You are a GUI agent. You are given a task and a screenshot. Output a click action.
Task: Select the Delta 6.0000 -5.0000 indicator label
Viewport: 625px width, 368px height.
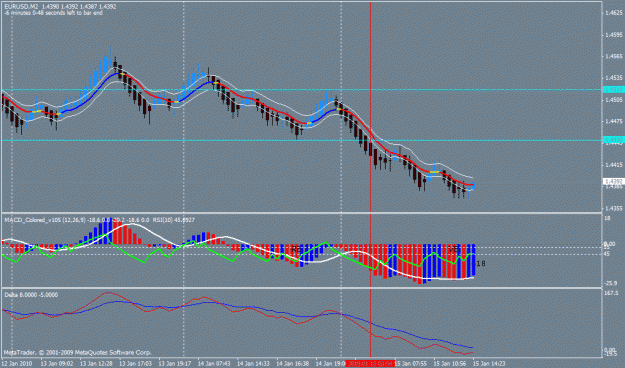[x=31, y=295]
